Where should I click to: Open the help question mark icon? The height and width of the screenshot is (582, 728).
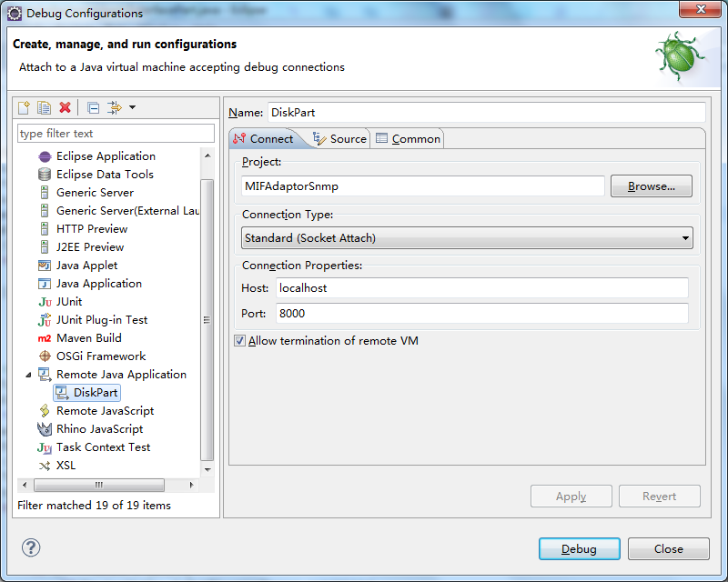point(31,547)
